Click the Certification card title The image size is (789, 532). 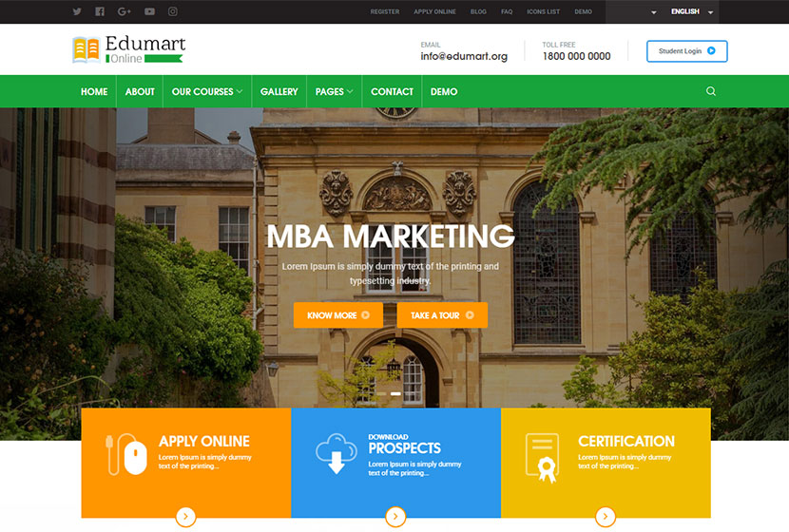[626, 441]
